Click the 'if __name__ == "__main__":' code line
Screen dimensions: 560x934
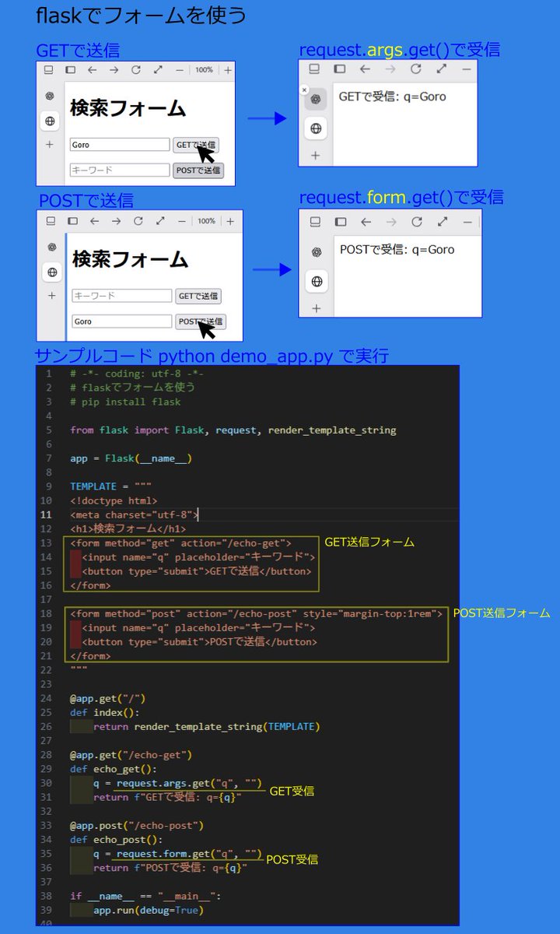[145, 896]
